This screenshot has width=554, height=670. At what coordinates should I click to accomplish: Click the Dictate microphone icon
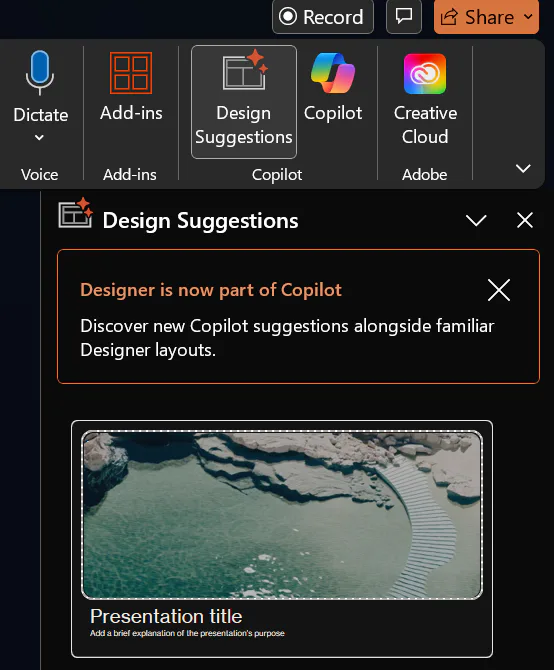click(40, 73)
